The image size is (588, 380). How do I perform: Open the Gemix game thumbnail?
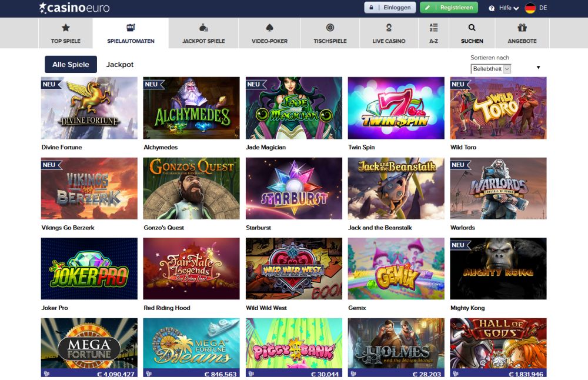coord(396,269)
